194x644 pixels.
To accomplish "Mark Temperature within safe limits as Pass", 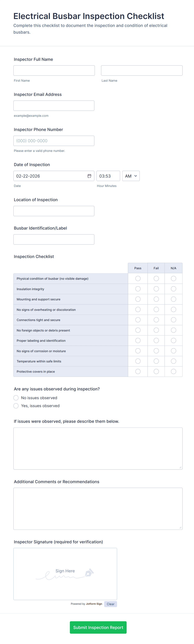I will (x=138, y=361).
